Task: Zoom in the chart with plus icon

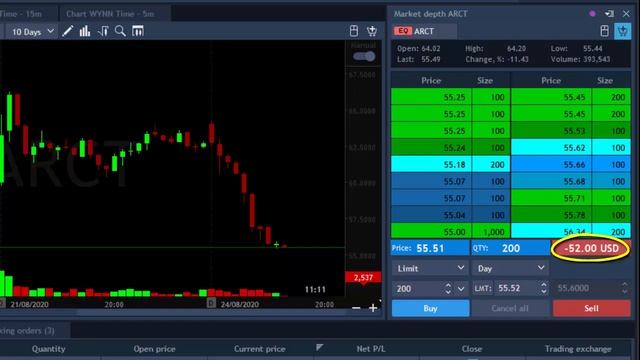Action: tap(373, 308)
